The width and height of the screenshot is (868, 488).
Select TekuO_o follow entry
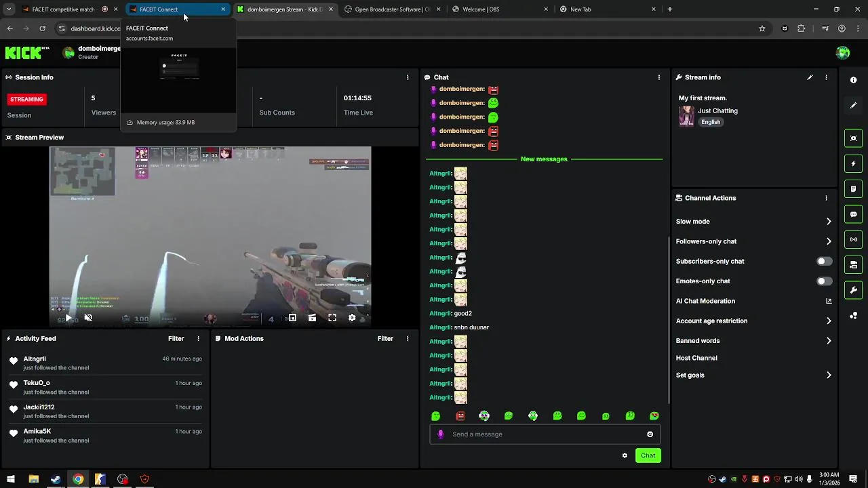coord(106,387)
